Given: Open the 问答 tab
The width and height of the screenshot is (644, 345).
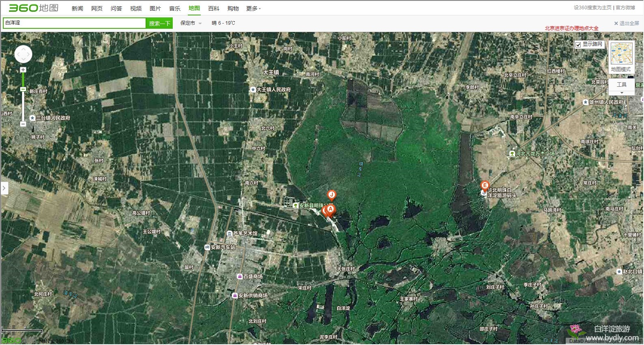Looking at the screenshot, I should coord(116,9).
